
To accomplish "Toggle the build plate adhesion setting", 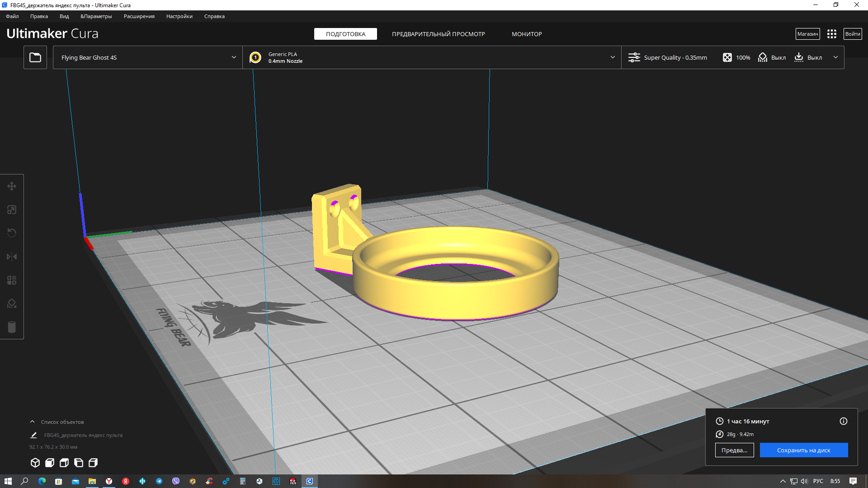I will (x=808, y=57).
